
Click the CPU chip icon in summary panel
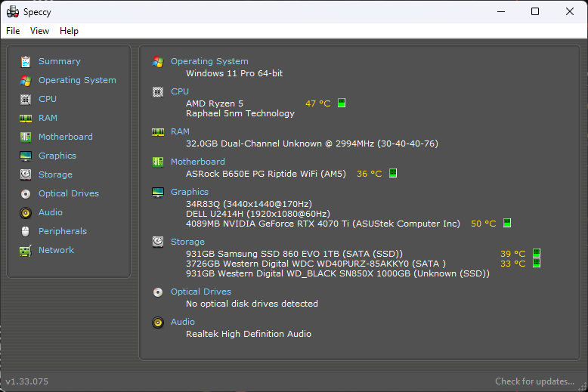tap(158, 92)
